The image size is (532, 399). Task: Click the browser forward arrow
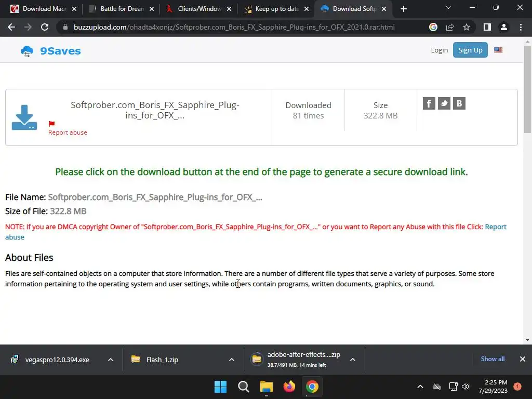pos(28,27)
